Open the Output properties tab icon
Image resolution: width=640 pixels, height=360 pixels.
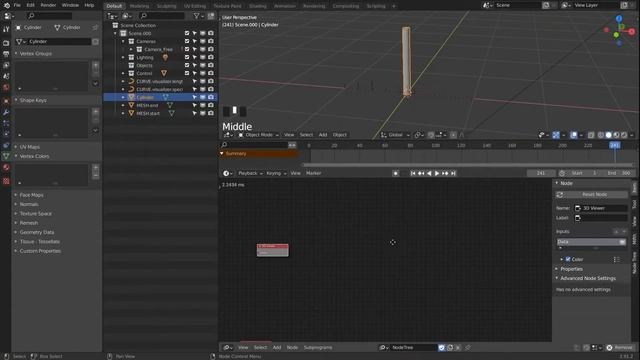[x=6, y=54]
